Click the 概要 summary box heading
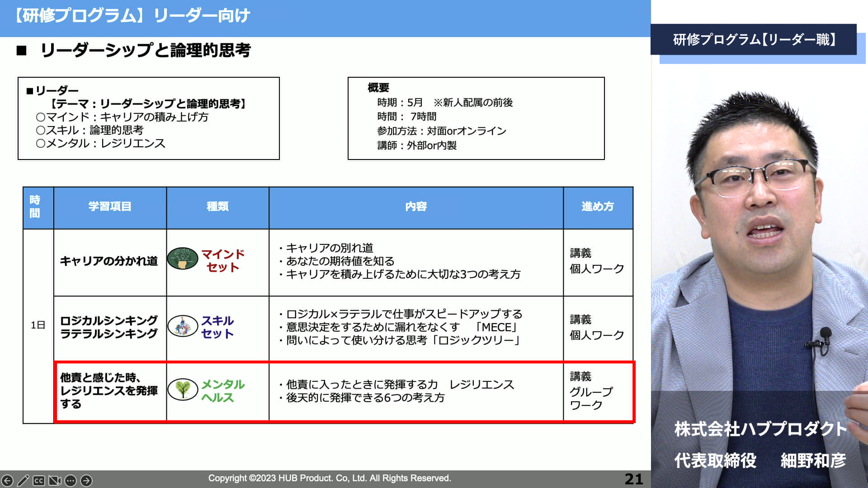Screen dimensions: 868x488 click(378, 88)
